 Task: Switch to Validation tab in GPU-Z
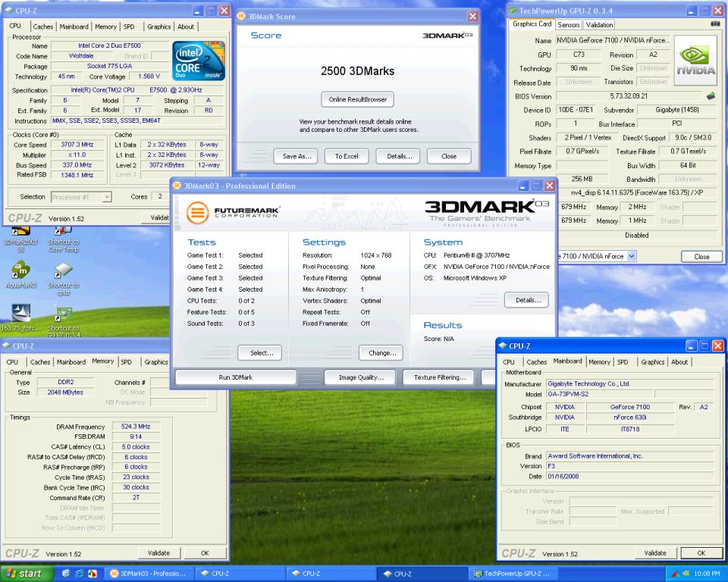(x=599, y=25)
